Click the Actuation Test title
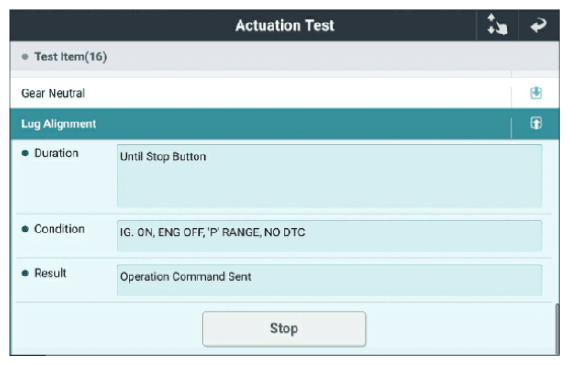The height and width of the screenshot is (365, 569). [x=284, y=25]
